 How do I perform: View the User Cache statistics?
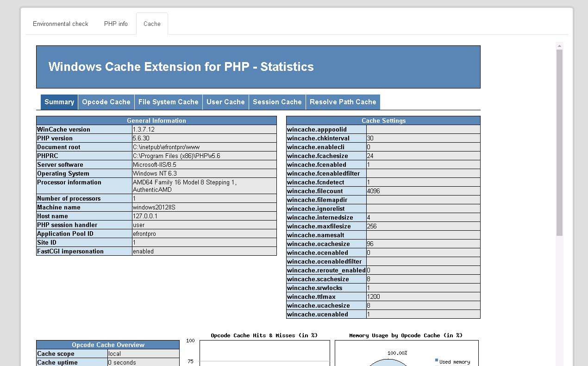(225, 102)
